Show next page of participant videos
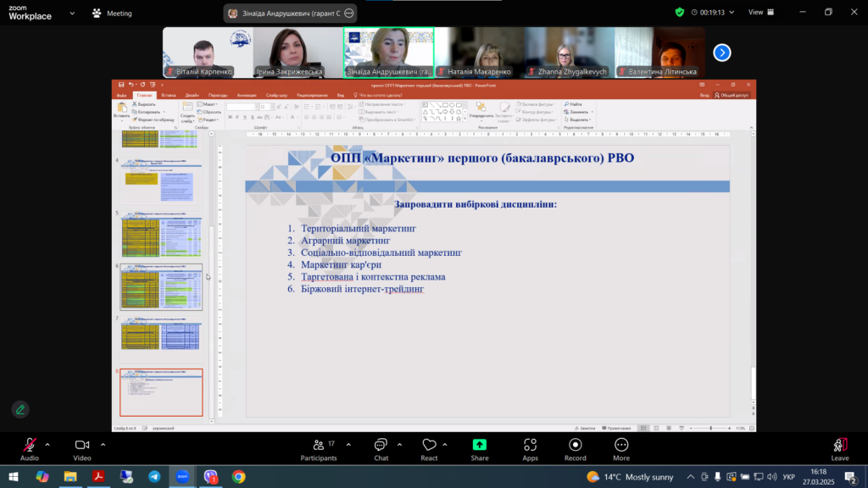The width and height of the screenshot is (868, 488). click(722, 53)
